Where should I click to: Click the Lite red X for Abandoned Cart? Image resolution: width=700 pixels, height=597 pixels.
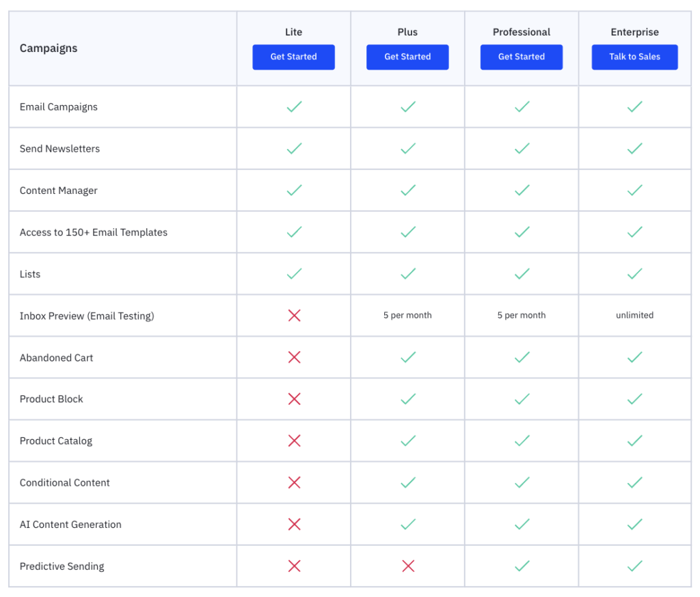(294, 357)
